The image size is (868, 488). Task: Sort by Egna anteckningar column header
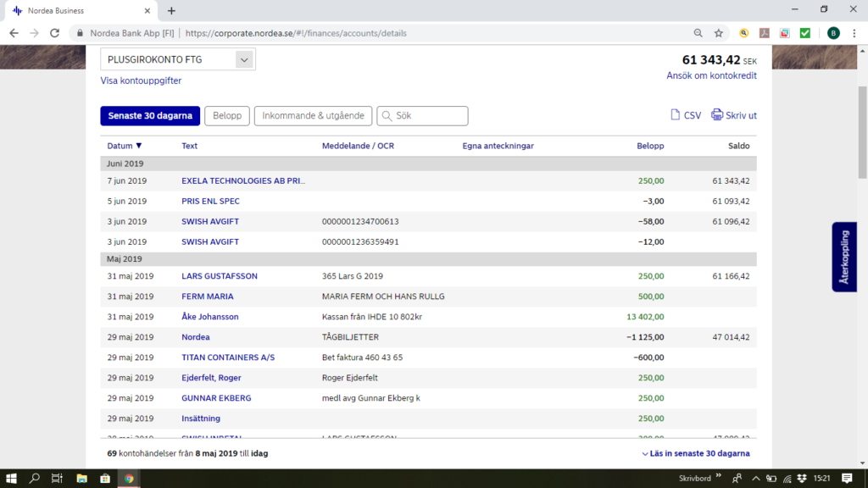[498, 146]
